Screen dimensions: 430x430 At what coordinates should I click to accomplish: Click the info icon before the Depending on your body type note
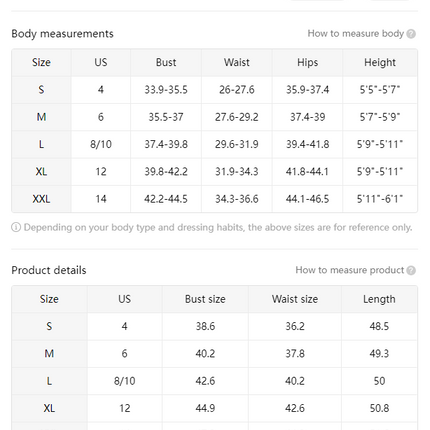(16, 227)
